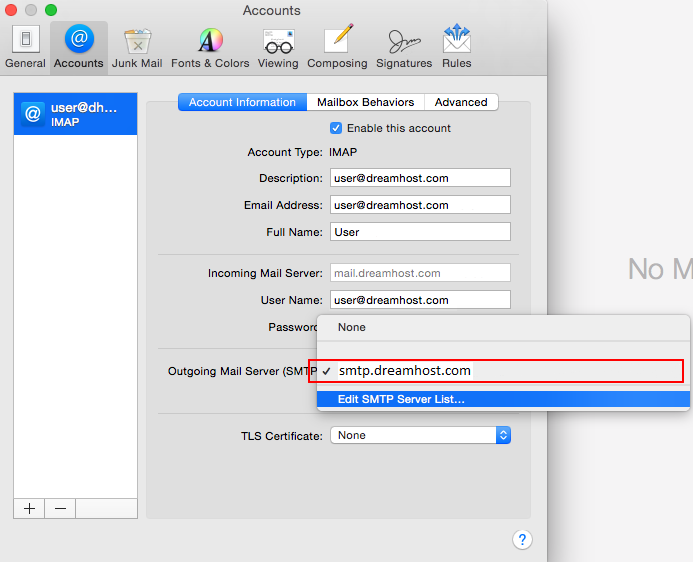This screenshot has width=693, height=562.
Task: Open the Rules preferences pane
Action: coord(457,47)
